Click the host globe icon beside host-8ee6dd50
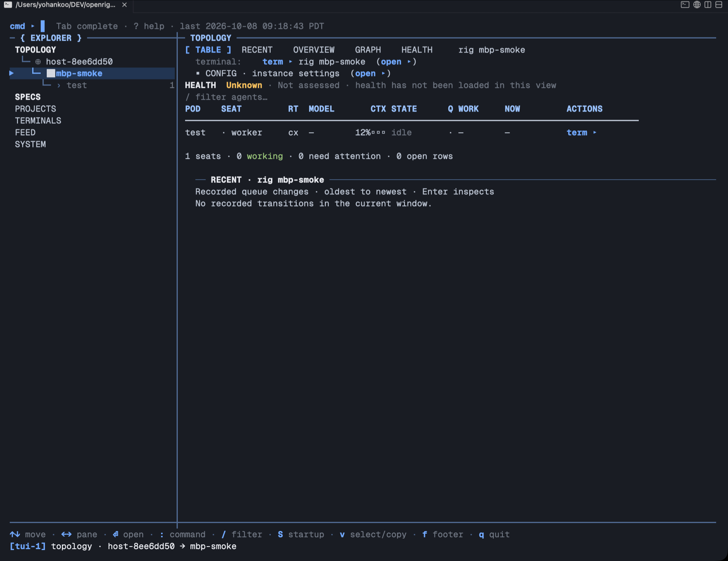Screen dimensions: 728x561 coord(38,62)
